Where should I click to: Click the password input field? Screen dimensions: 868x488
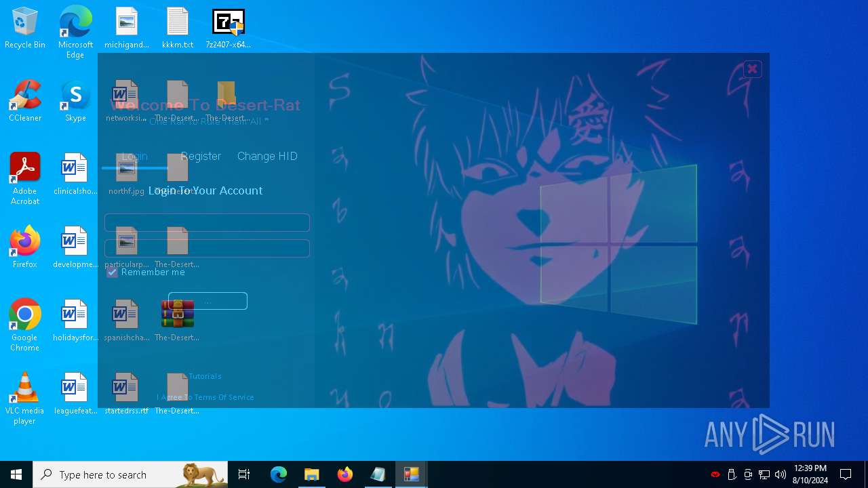[207, 248]
